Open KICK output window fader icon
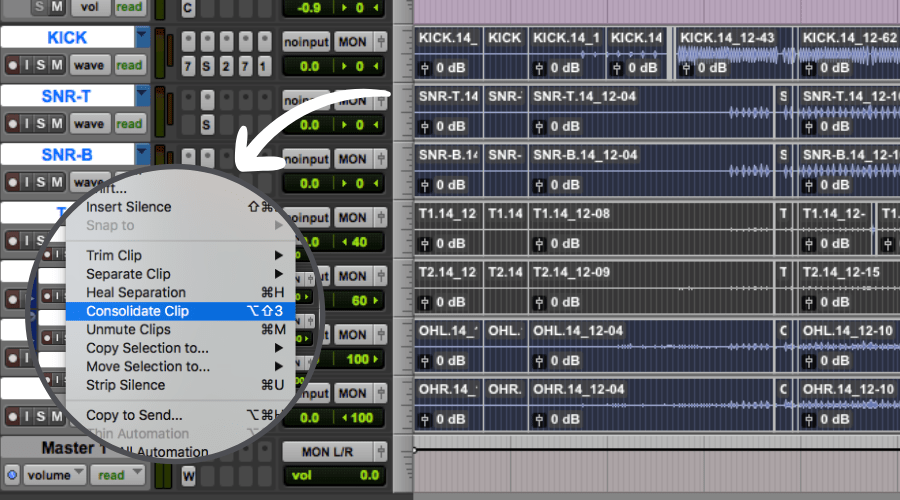 [381, 42]
